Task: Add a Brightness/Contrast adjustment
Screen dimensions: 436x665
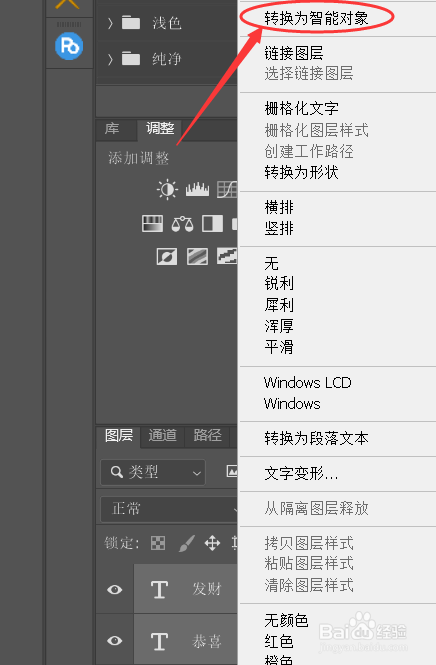Action: 167,189
